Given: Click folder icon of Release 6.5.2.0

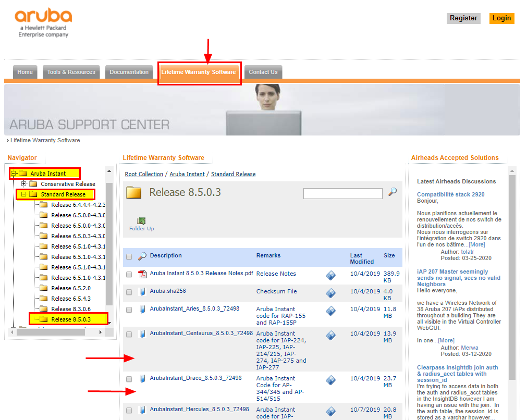Looking at the screenshot, I should (x=43, y=288).
